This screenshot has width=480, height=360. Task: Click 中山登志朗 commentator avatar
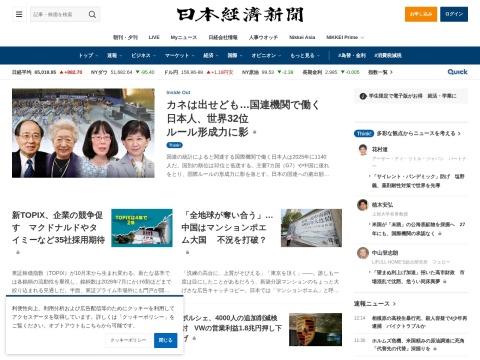tap(363, 253)
